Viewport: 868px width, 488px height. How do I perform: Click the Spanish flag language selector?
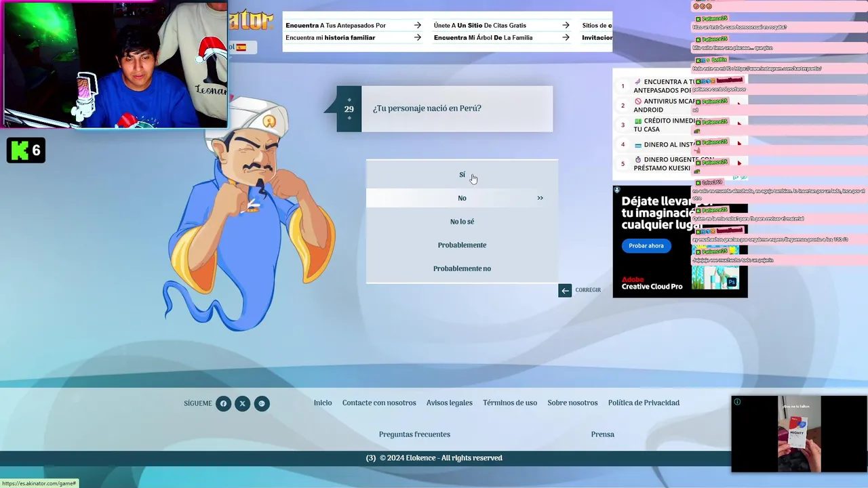click(241, 47)
